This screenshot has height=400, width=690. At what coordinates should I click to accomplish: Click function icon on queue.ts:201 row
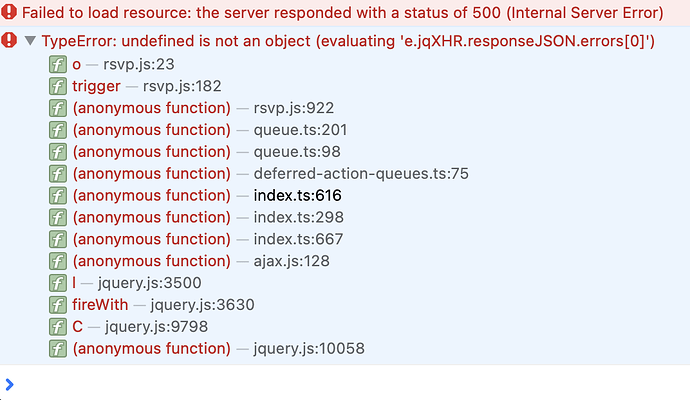click(58, 130)
